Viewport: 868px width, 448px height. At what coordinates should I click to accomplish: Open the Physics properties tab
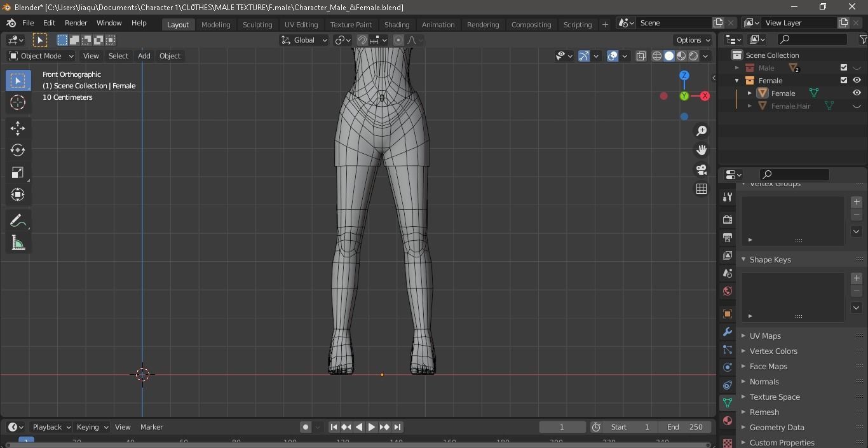click(x=728, y=367)
